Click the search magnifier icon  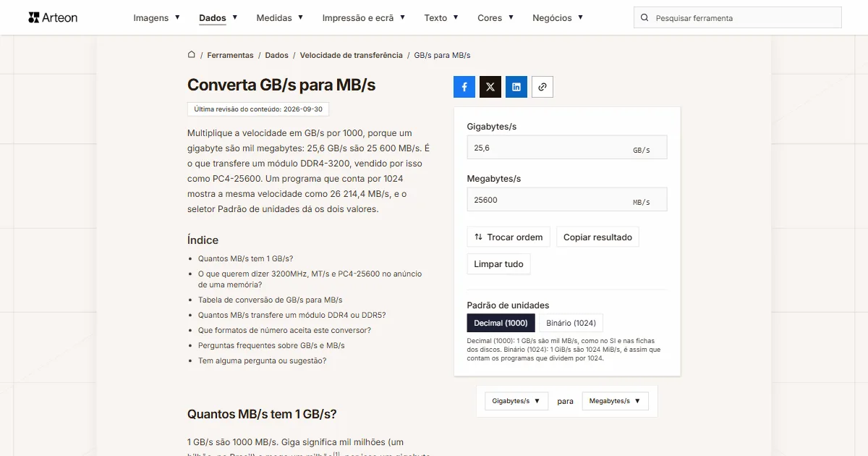(644, 18)
